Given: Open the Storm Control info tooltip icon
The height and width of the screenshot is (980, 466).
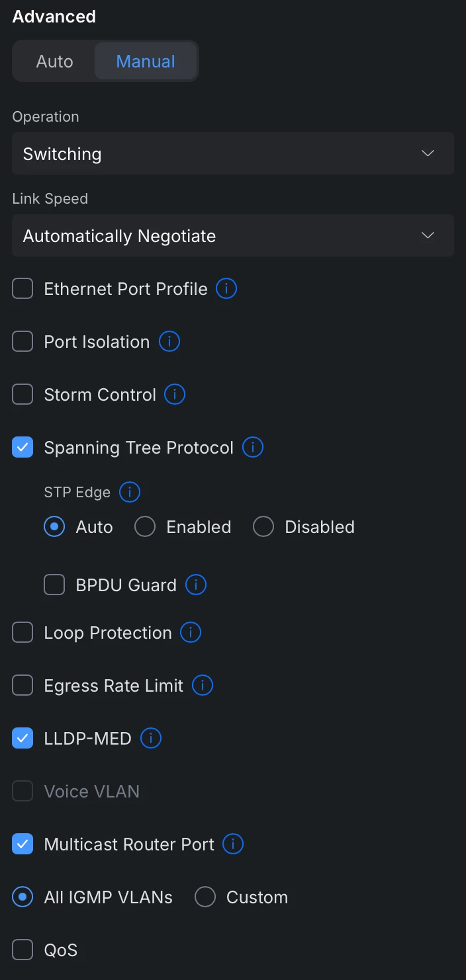Looking at the screenshot, I should [x=175, y=395].
